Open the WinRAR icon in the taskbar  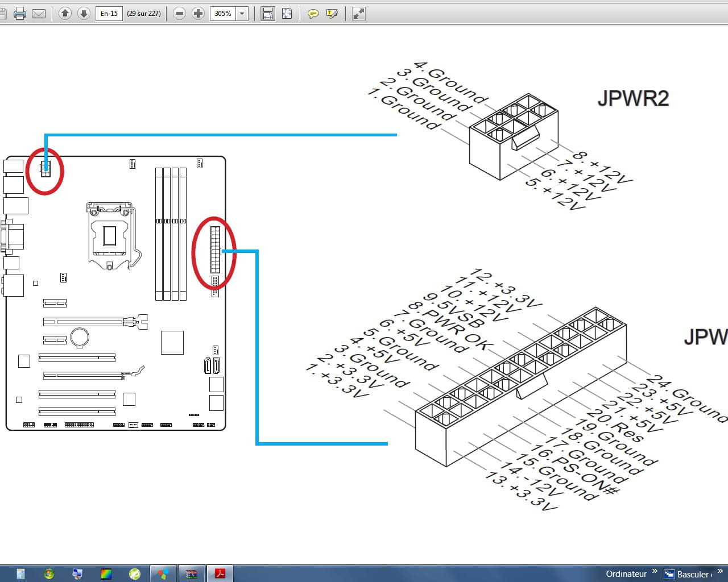pyautogui.click(x=192, y=573)
